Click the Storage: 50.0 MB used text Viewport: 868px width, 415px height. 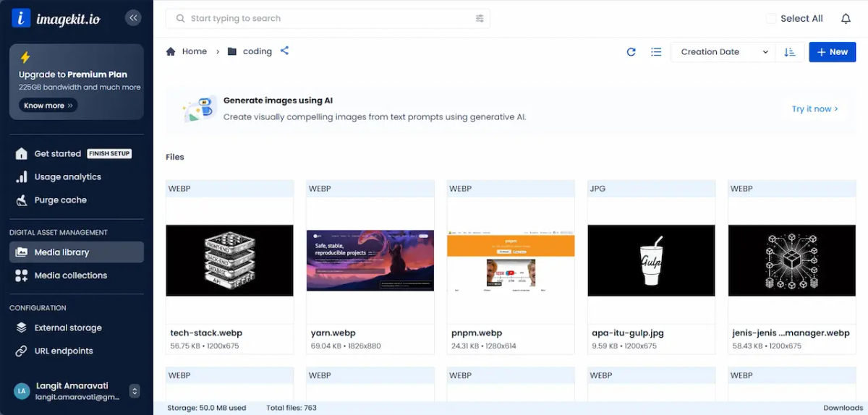tap(207, 408)
